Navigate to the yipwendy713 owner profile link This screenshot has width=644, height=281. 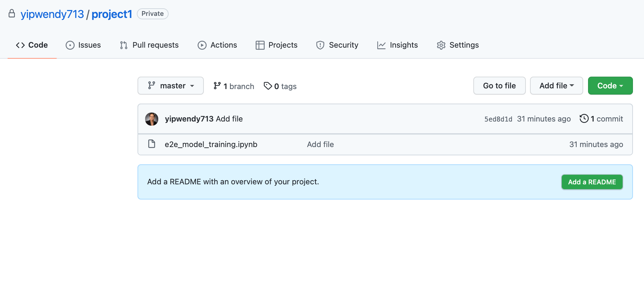click(52, 14)
